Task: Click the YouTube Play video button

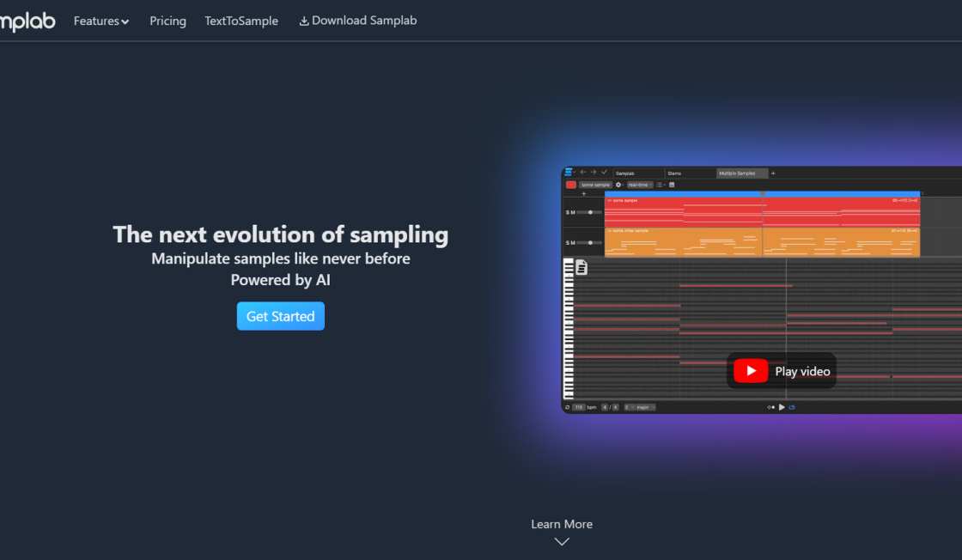Action: tap(781, 370)
